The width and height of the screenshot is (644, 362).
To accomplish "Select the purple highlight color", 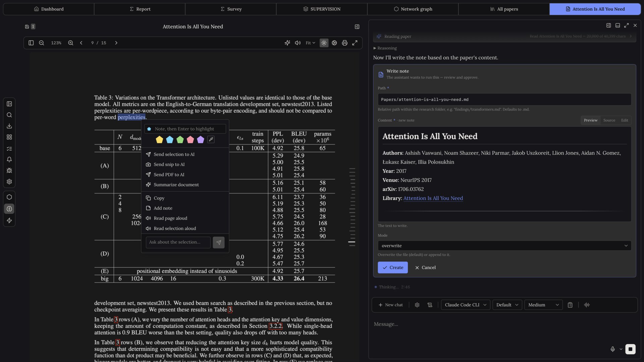I will pyautogui.click(x=201, y=139).
